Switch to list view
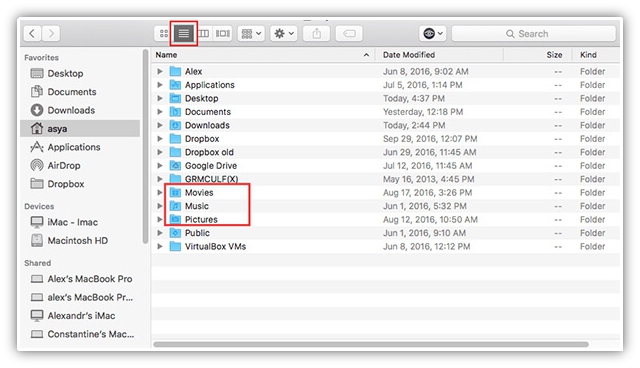The height and width of the screenshot is (368, 640). coord(184,33)
